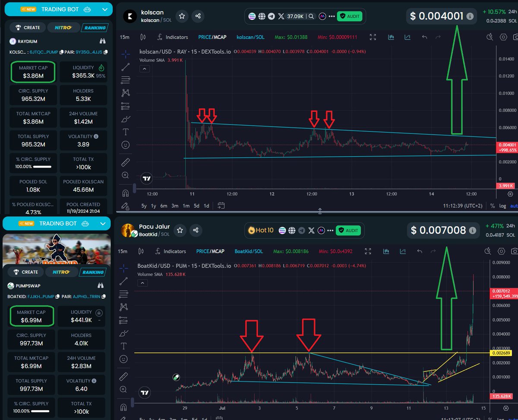Open the CREATE tab above PUMPSWAP
Viewport: 518px width, 420px height.
click(26, 272)
